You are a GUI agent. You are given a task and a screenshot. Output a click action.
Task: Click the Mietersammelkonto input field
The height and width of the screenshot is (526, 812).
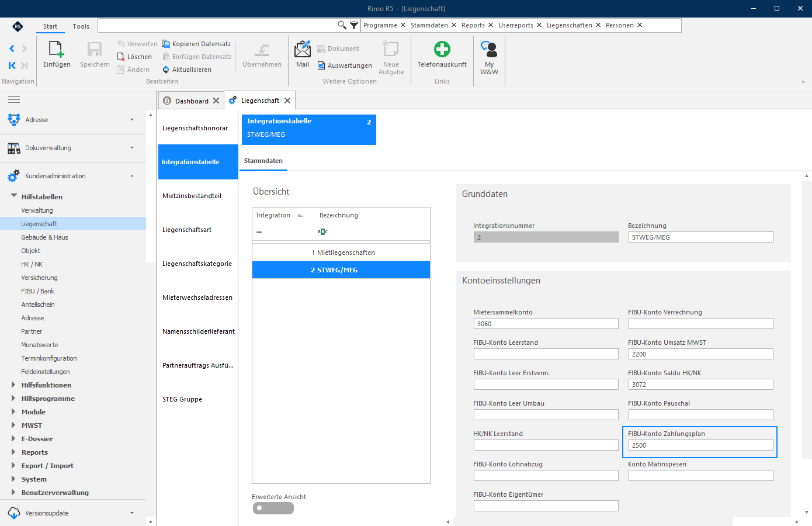click(546, 324)
